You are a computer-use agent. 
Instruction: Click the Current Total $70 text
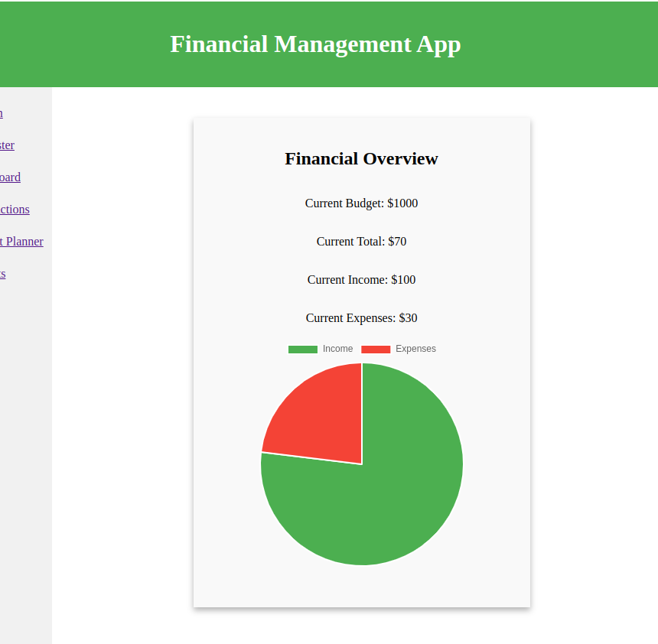coord(361,241)
